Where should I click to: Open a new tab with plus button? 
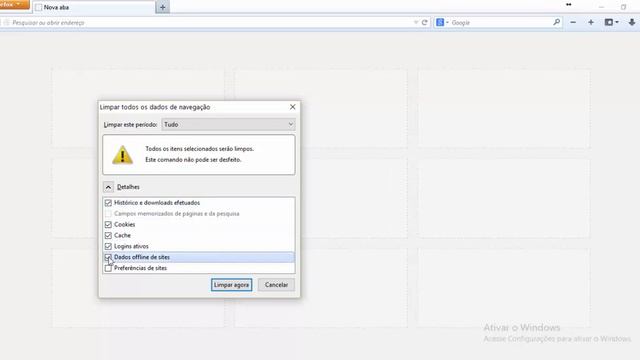(162, 7)
